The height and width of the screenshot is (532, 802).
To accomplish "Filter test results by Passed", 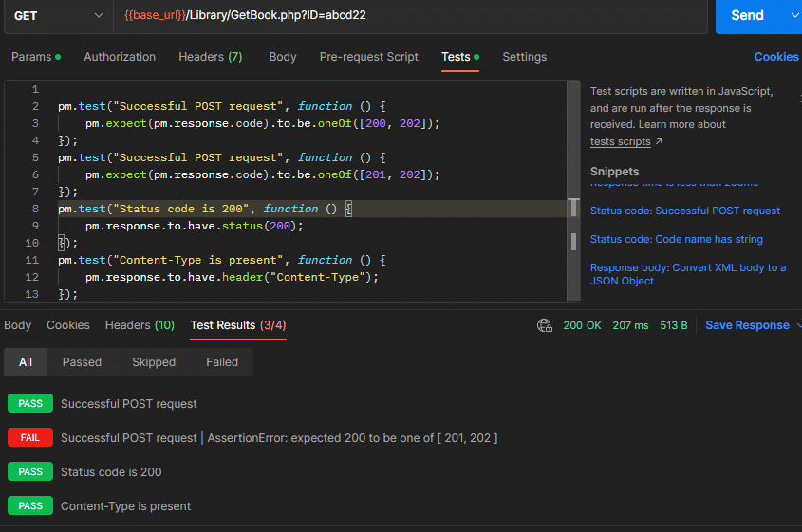I will click(82, 362).
